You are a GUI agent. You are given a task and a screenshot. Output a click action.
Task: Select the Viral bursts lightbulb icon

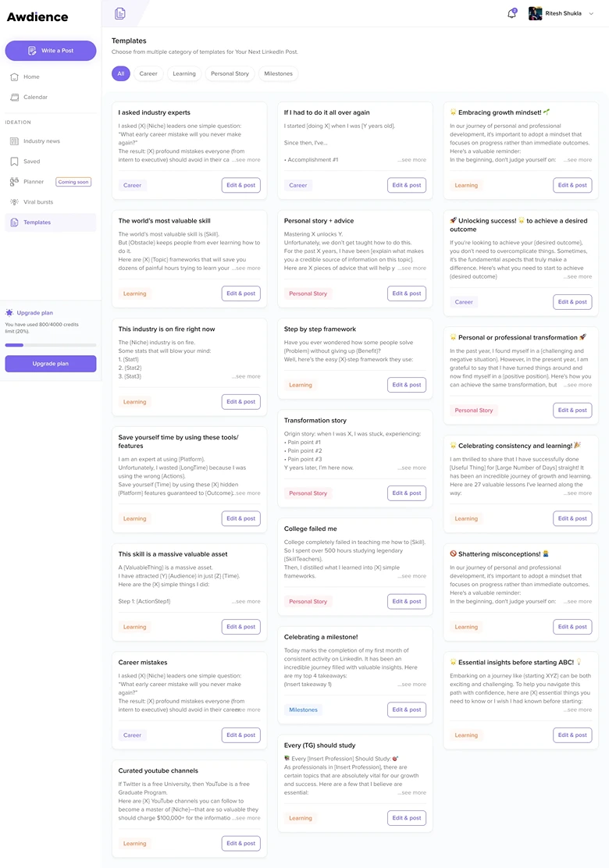point(13,201)
